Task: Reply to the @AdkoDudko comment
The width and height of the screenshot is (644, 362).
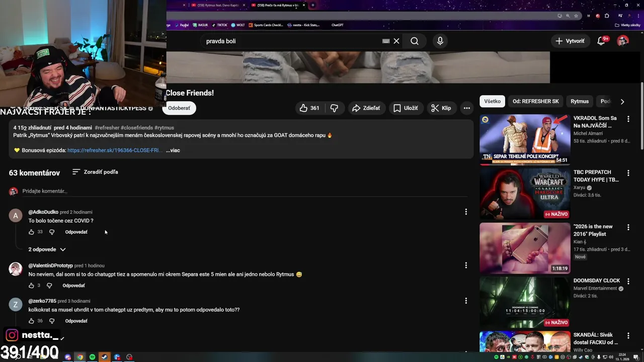Action: tap(76, 232)
